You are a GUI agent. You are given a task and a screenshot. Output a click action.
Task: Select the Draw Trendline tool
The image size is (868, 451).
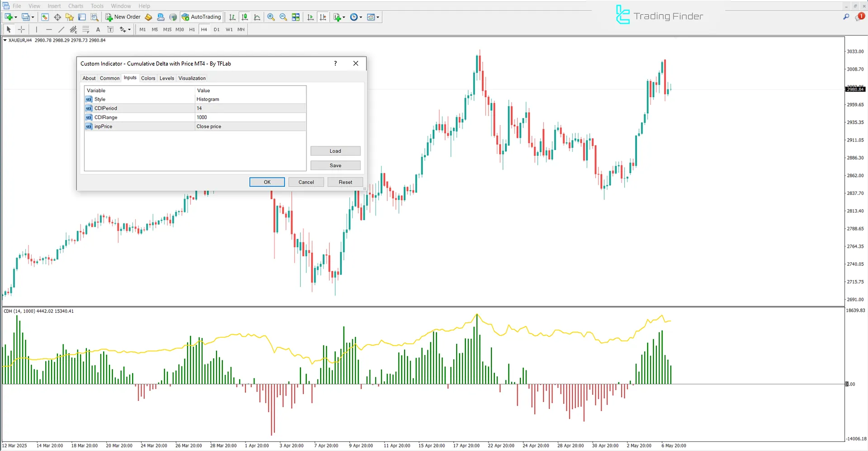(x=62, y=29)
